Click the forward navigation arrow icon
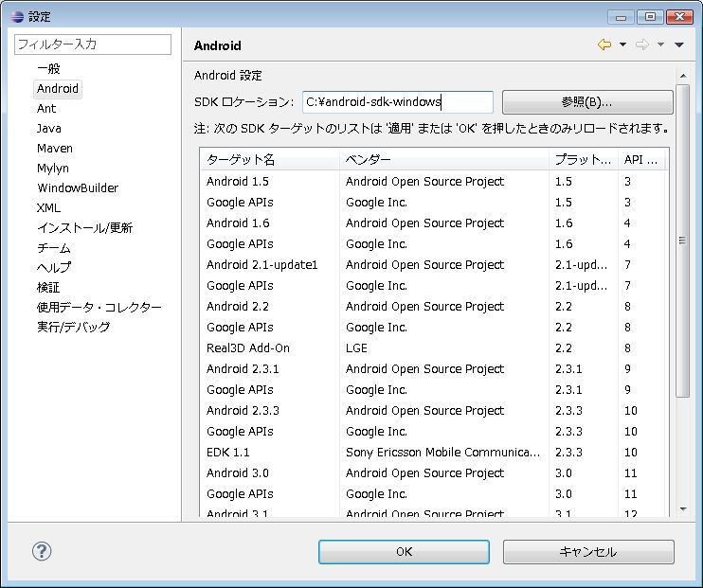Image resolution: width=703 pixels, height=588 pixels. [x=642, y=45]
